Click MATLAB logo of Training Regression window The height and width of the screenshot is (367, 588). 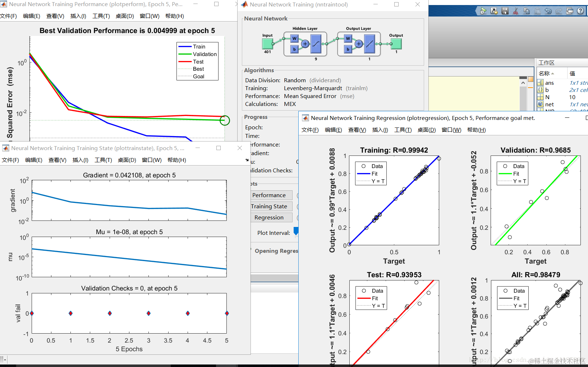306,118
